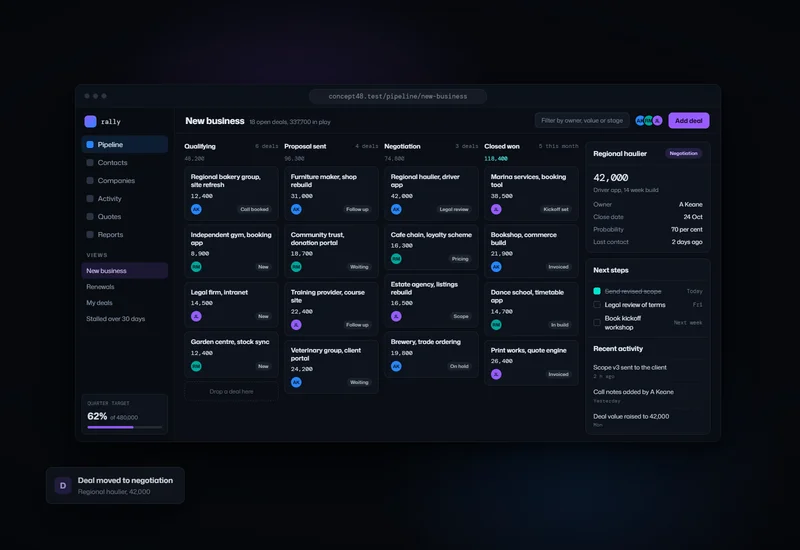Click the Deal value raised to 42,000 activity
Screen dimensions: 800x550
[x=631, y=416]
